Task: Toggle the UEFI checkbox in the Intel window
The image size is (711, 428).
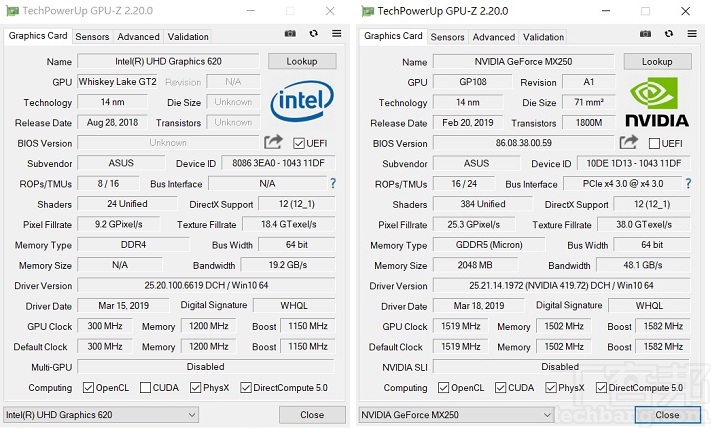Action: coord(299,143)
